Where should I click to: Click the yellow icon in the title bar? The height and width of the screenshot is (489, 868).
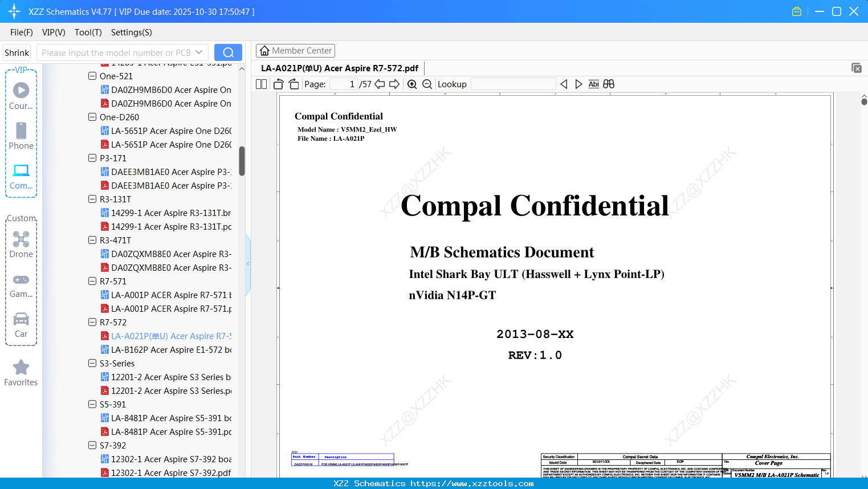797,11
